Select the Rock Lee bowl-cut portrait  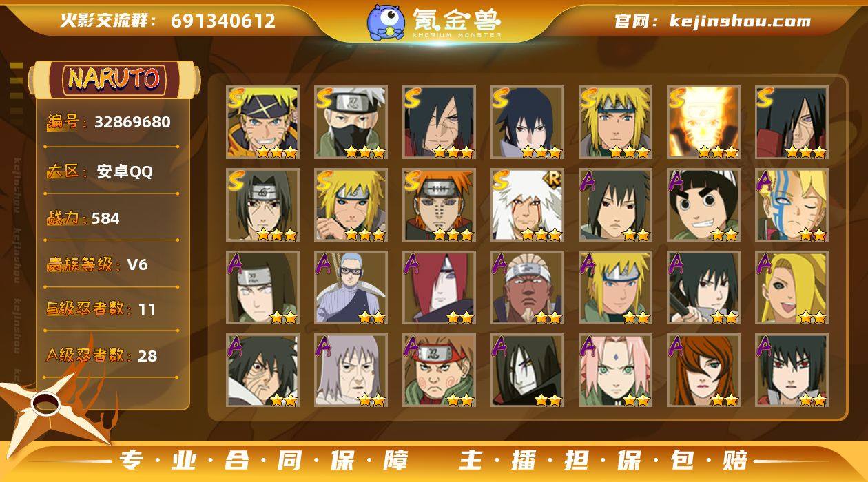(x=703, y=205)
